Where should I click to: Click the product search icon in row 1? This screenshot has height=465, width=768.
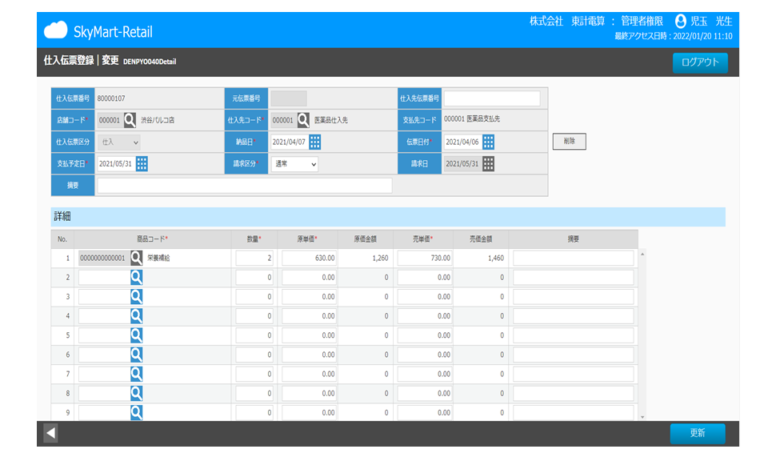(x=137, y=258)
